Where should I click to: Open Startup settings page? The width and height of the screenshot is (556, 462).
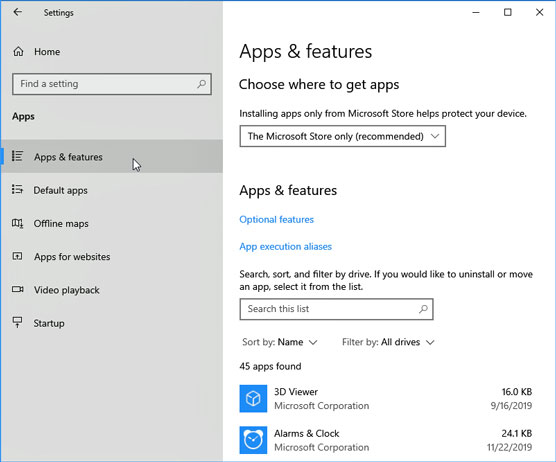(x=49, y=323)
